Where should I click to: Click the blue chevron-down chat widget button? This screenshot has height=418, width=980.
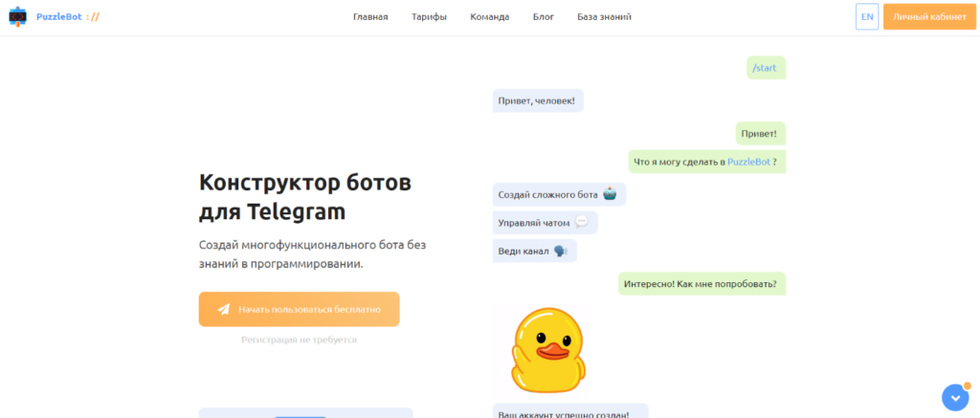(955, 397)
